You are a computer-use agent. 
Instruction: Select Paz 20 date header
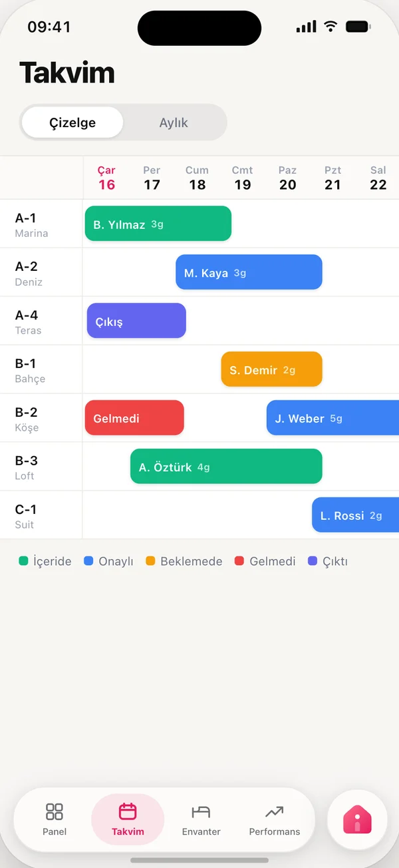pyautogui.click(x=287, y=178)
